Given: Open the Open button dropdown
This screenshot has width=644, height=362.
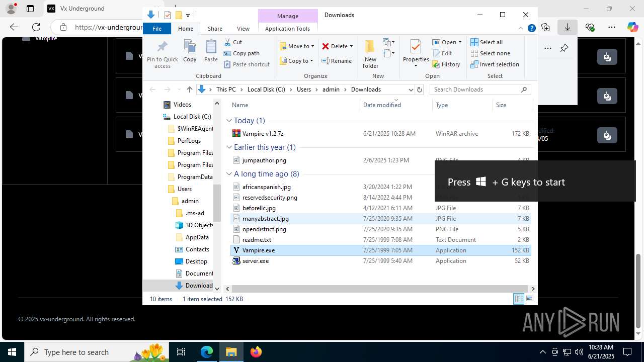Looking at the screenshot, I should point(459,42).
